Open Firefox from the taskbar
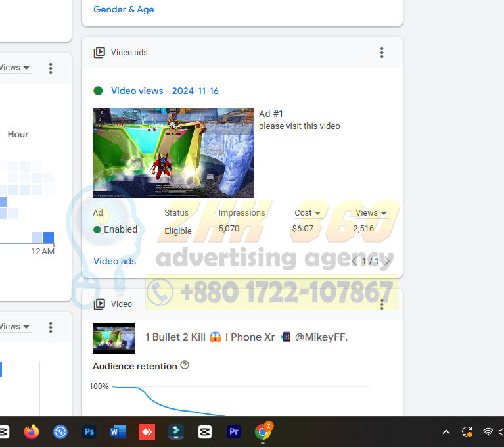 (32, 432)
